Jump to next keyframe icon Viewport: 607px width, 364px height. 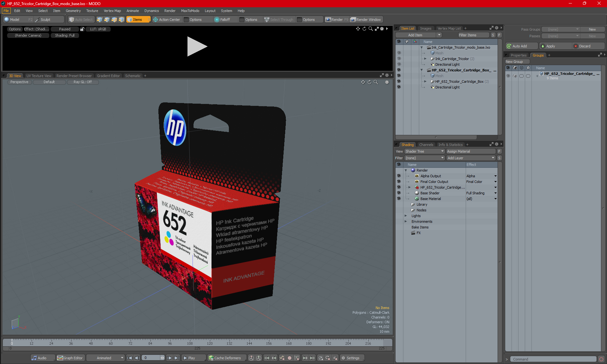point(305,358)
